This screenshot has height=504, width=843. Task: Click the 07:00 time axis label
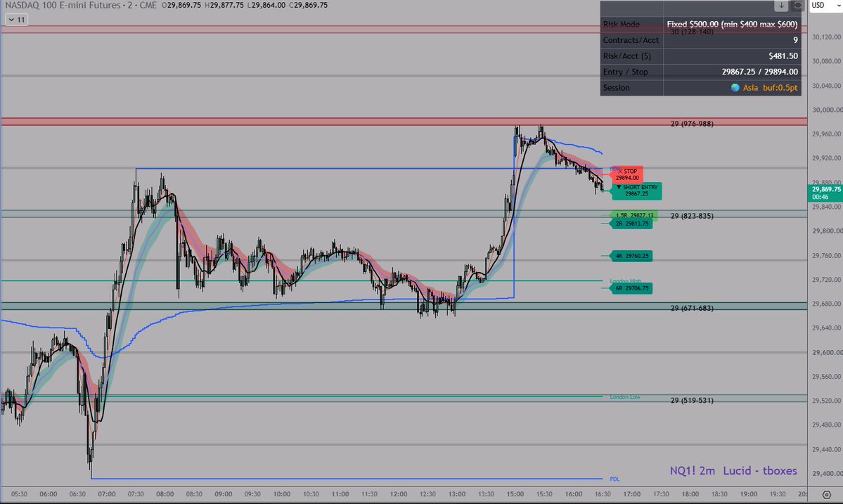tap(106, 494)
